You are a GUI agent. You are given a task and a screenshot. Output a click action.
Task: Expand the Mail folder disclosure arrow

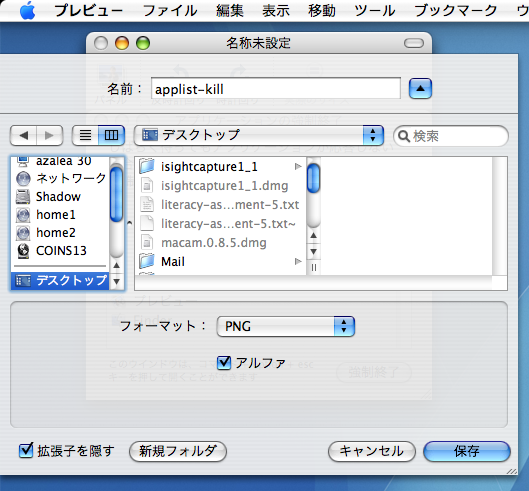click(x=298, y=261)
